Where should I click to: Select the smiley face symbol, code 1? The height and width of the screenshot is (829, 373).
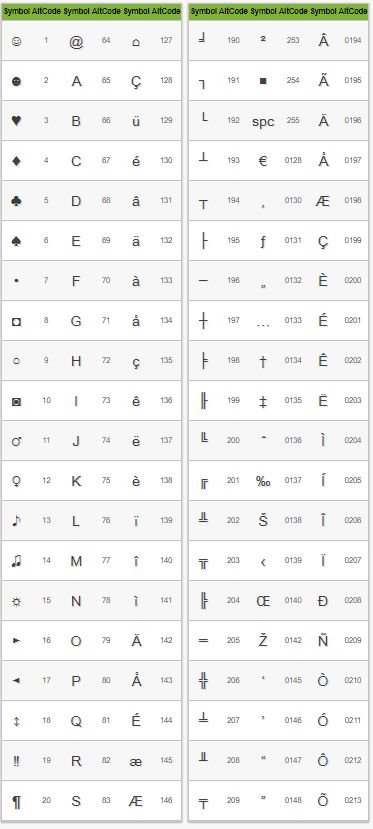[x=16, y=41]
